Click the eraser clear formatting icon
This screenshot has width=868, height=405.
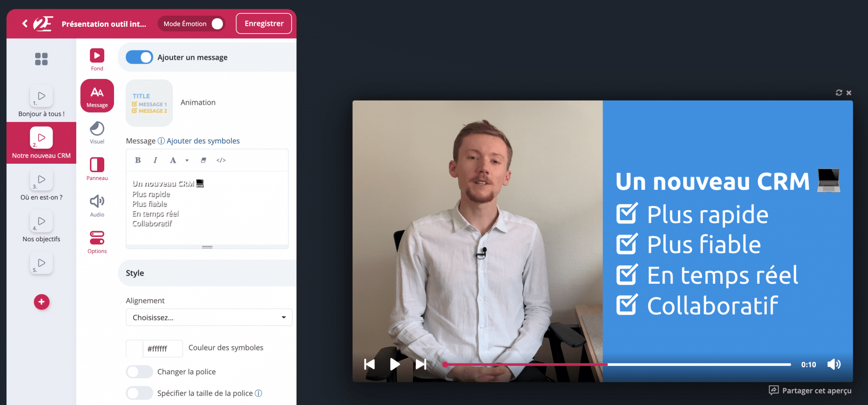click(203, 160)
